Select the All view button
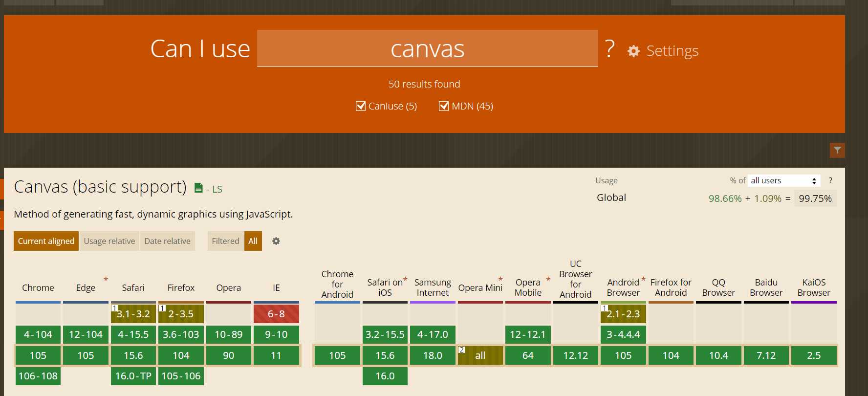The width and height of the screenshot is (868, 396). [253, 241]
